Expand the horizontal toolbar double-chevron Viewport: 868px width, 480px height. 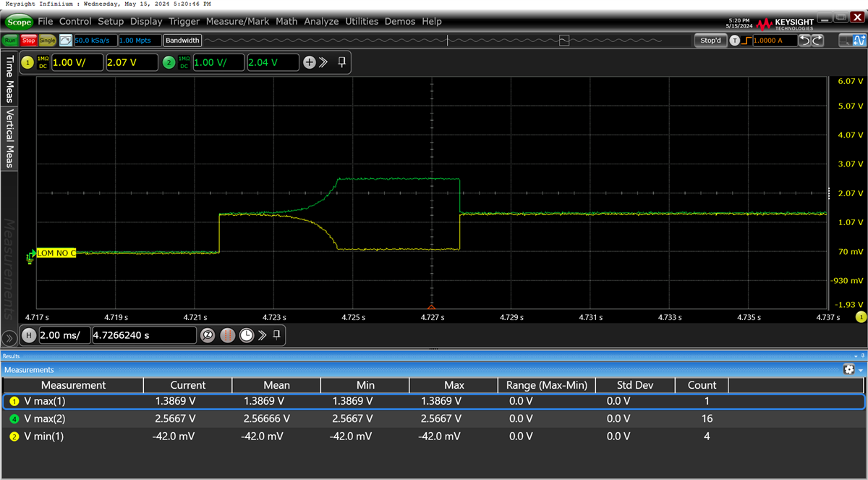click(x=262, y=335)
